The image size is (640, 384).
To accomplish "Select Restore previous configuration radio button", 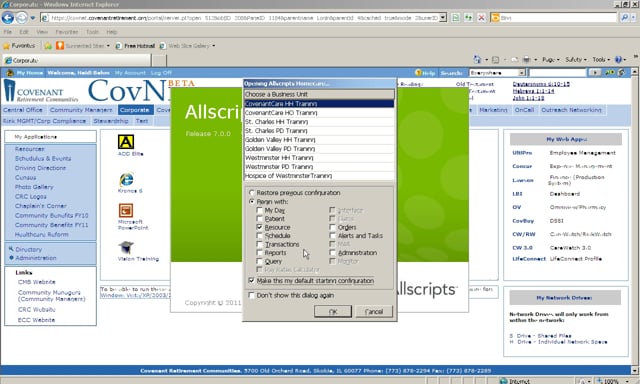I will [252, 193].
